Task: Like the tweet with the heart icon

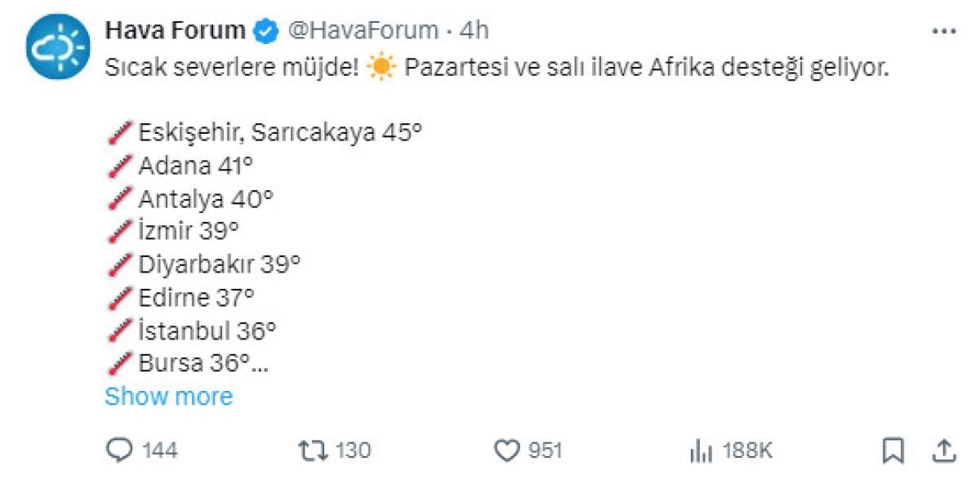Action: click(x=508, y=450)
